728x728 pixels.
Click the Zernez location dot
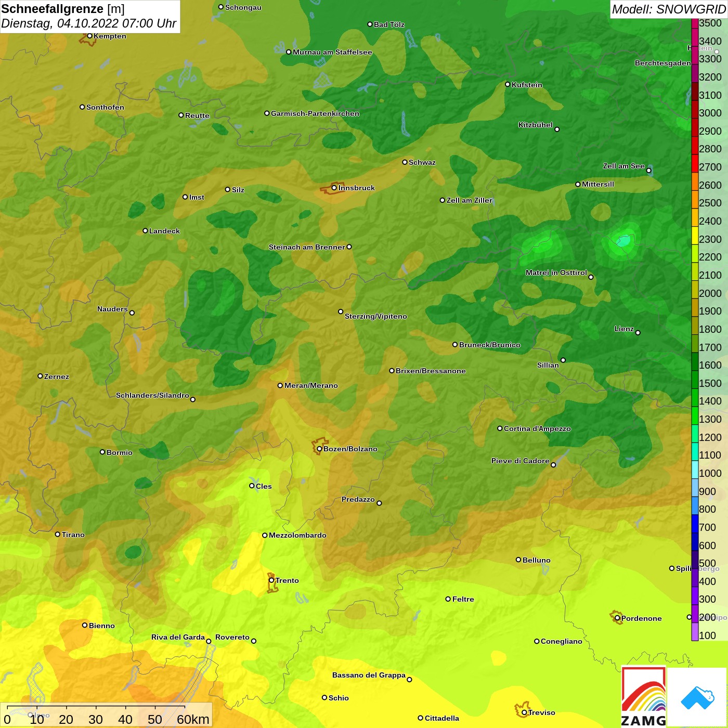pos(40,376)
